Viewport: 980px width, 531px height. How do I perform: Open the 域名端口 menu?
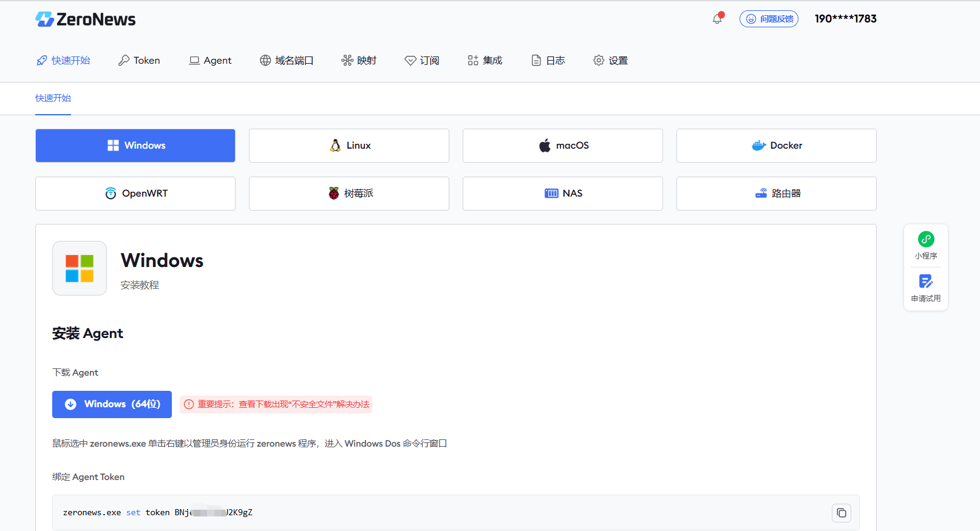click(287, 61)
